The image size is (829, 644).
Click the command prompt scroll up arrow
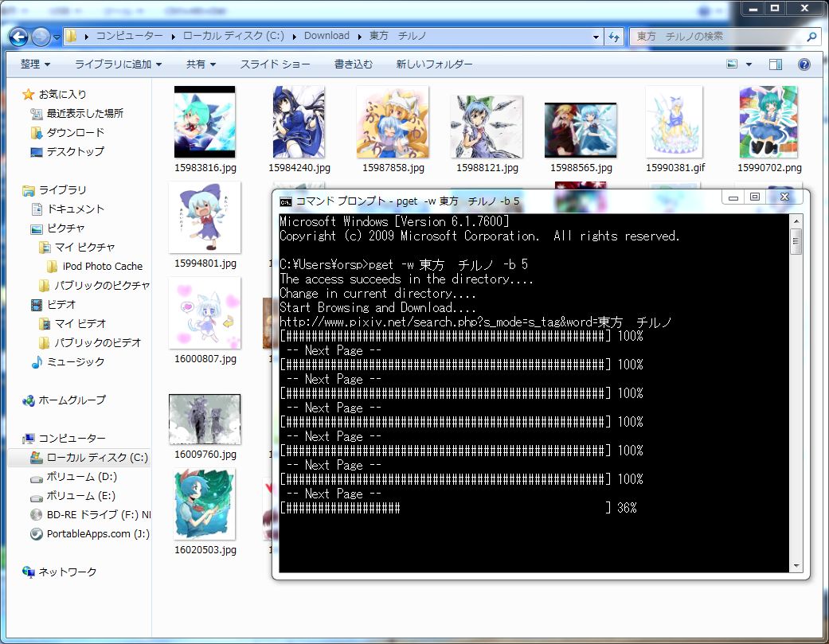pyautogui.click(x=796, y=221)
